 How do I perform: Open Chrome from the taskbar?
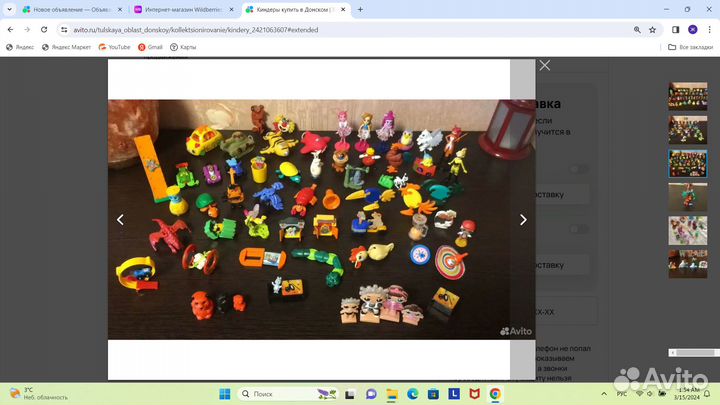pos(495,394)
